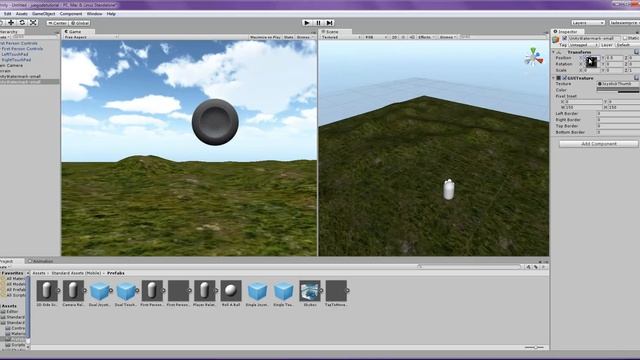
Task: Select LeftTouchPad in Hierarchy
Action: click(x=15, y=54)
